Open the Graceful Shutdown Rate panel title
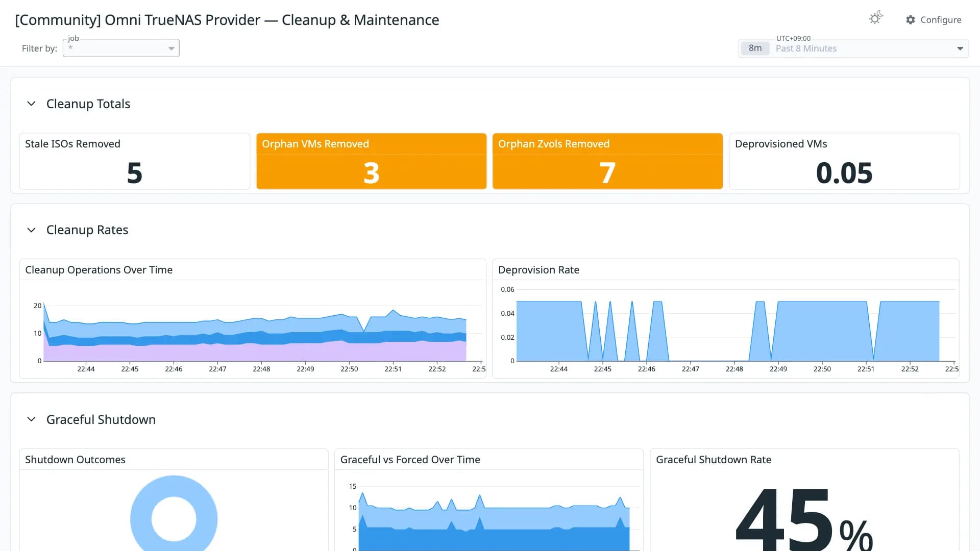The height and width of the screenshot is (551, 980). [x=714, y=460]
